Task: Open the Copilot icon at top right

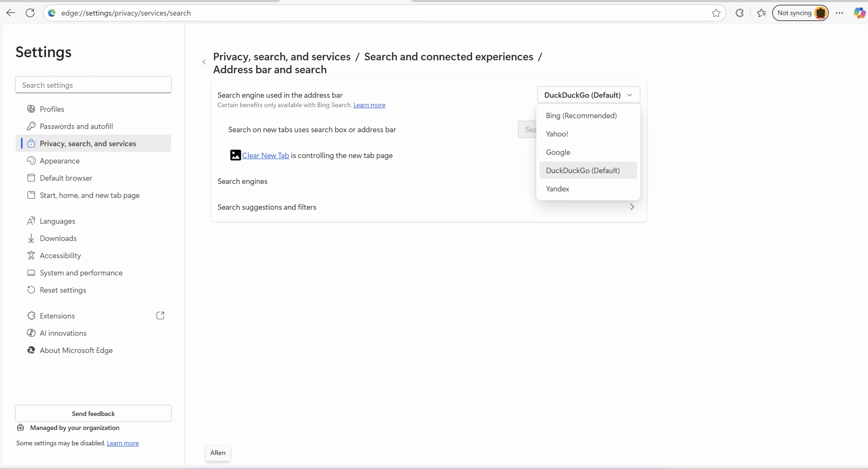Action: point(859,13)
